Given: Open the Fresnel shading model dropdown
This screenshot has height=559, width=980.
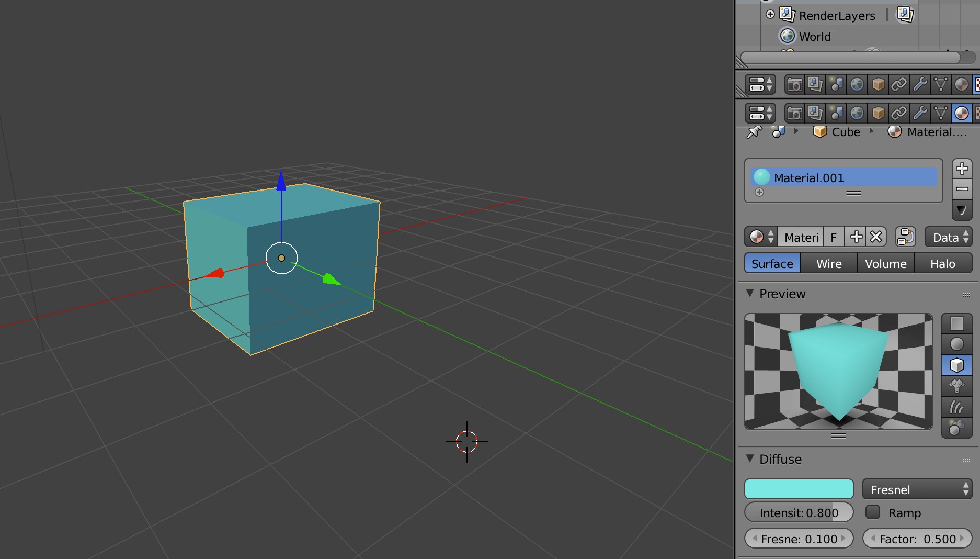Looking at the screenshot, I should tap(916, 489).
